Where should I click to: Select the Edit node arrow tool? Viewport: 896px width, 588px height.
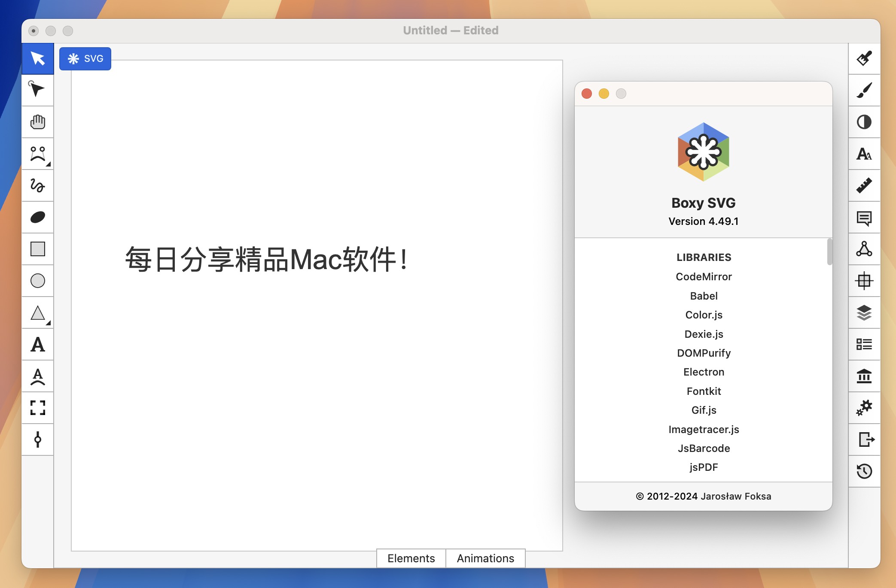coord(38,90)
